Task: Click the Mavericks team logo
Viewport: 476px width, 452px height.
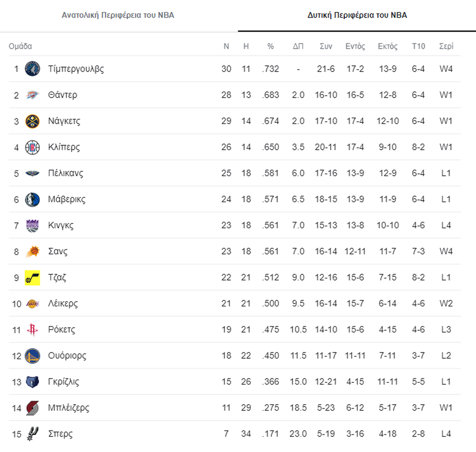Action: pyautogui.click(x=32, y=199)
